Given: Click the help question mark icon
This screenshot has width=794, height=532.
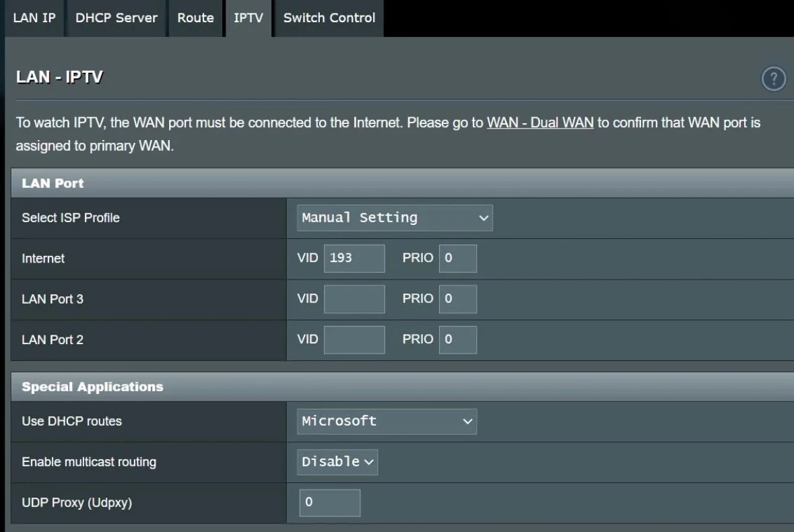Looking at the screenshot, I should pos(773,79).
